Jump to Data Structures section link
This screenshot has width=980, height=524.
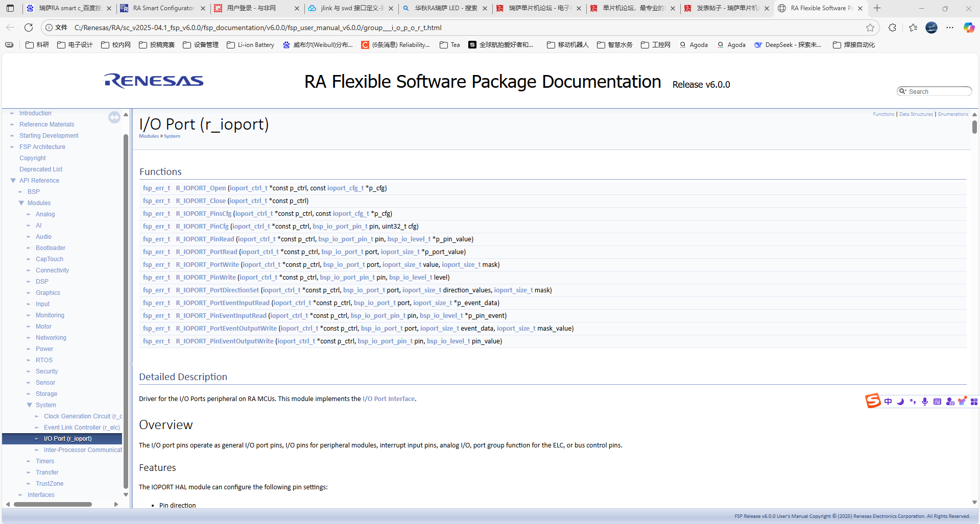click(916, 114)
